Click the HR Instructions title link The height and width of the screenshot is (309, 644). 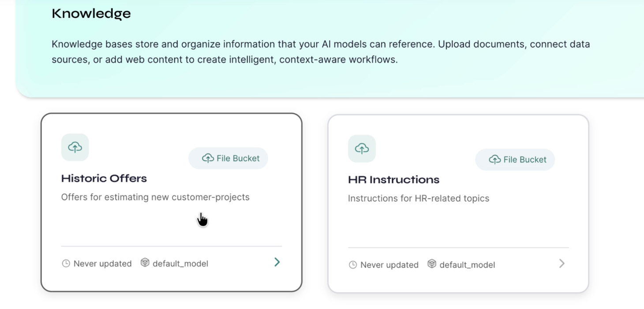point(393,179)
